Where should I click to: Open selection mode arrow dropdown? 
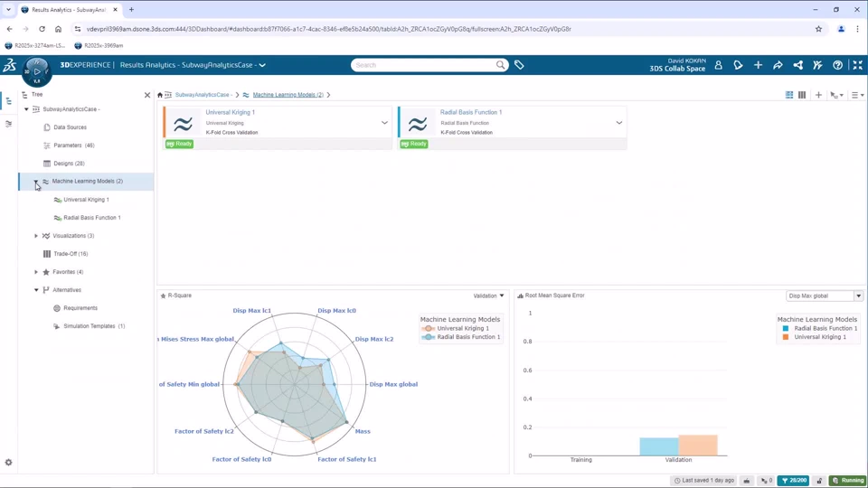pos(836,95)
